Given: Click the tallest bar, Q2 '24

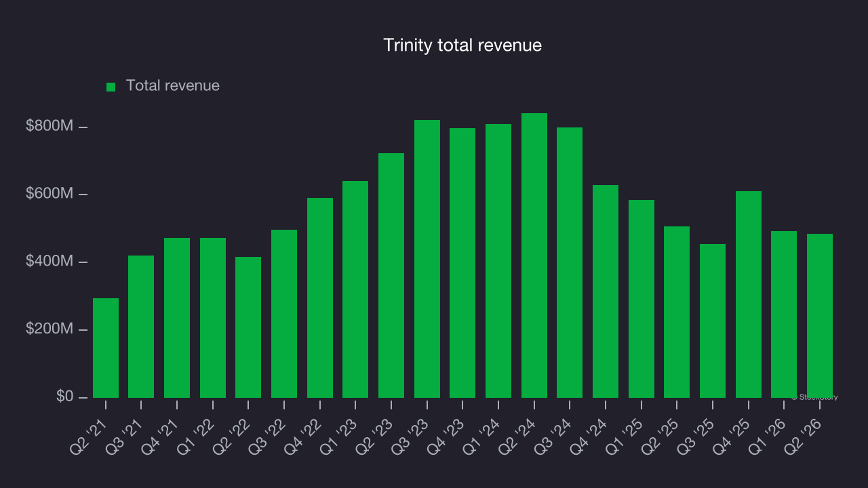Looking at the screenshot, I should click(x=534, y=256).
